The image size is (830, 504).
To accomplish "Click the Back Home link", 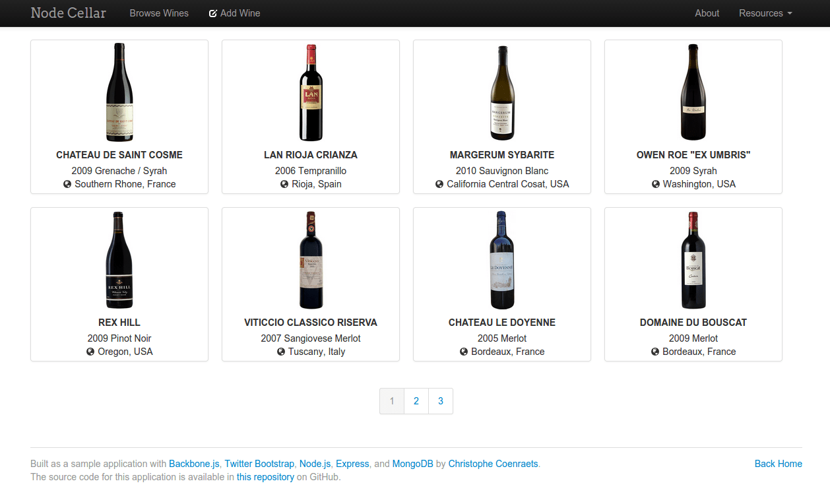I will (x=779, y=464).
